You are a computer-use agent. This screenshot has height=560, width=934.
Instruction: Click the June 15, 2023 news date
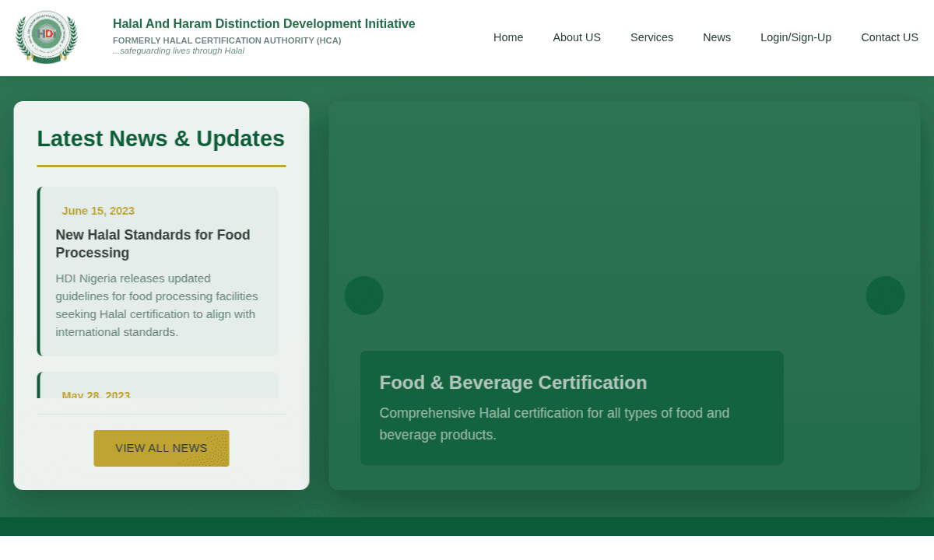(x=98, y=211)
